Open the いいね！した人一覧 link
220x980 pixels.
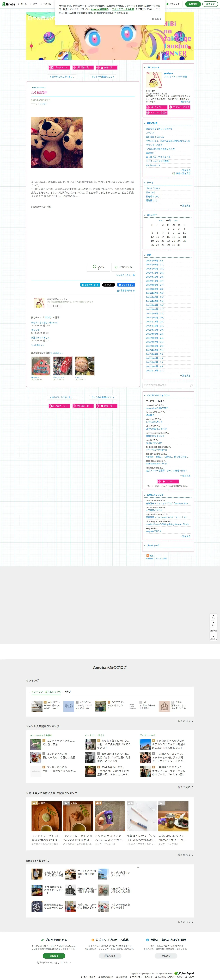126,275
